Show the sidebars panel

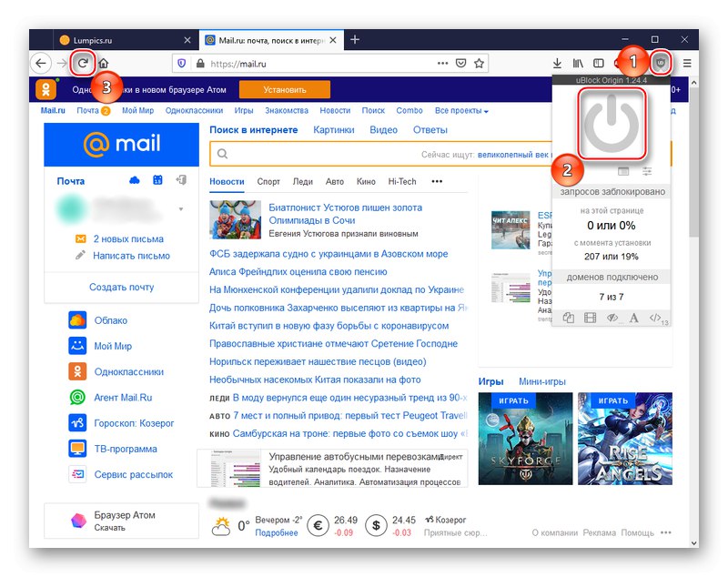(x=599, y=63)
